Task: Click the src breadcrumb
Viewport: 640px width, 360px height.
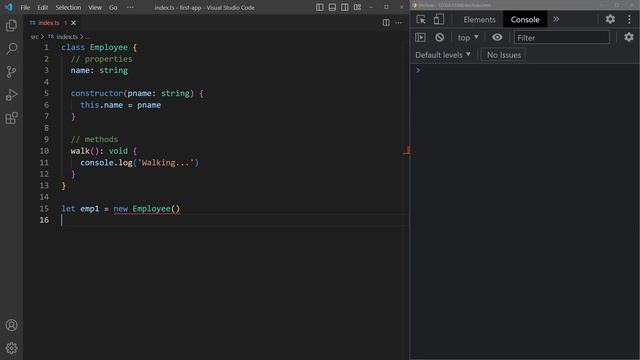Action: (34, 37)
